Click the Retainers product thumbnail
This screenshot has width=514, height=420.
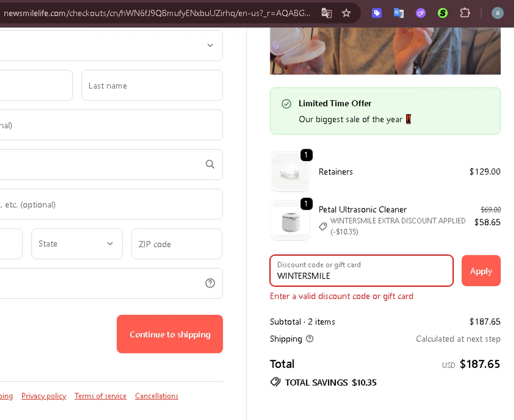(290, 171)
